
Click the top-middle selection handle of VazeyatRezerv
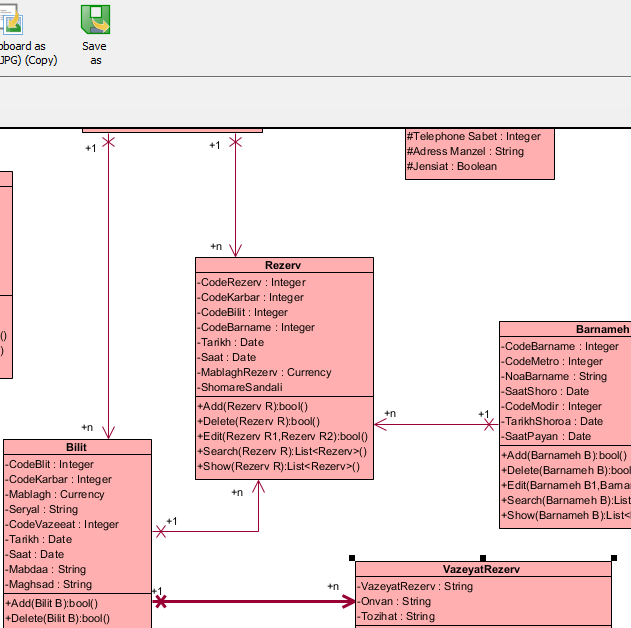[x=483, y=558]
